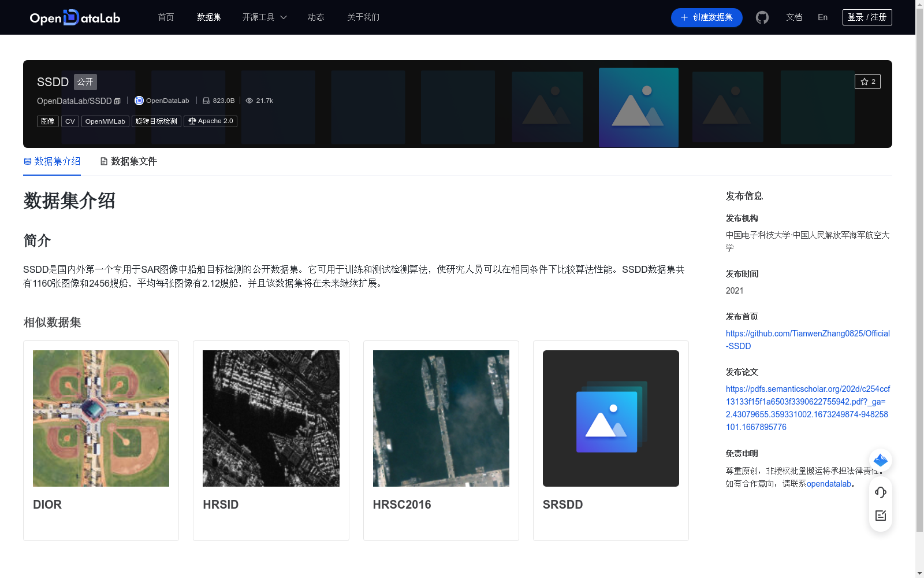This screenshot has height=578, width=924.
Task: Switch language to English via the En toggle
Action: click(x=822, y=17)
